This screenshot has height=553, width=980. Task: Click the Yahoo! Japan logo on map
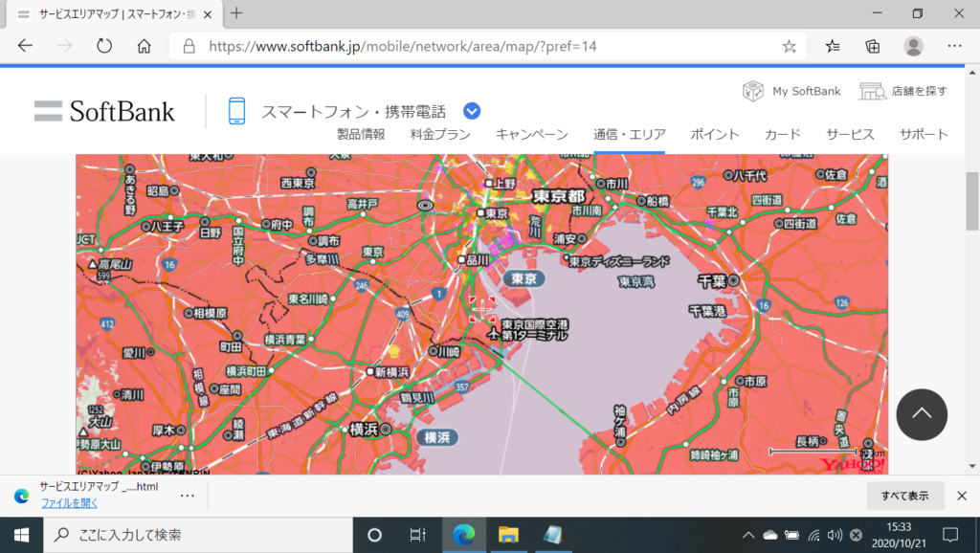853,465
